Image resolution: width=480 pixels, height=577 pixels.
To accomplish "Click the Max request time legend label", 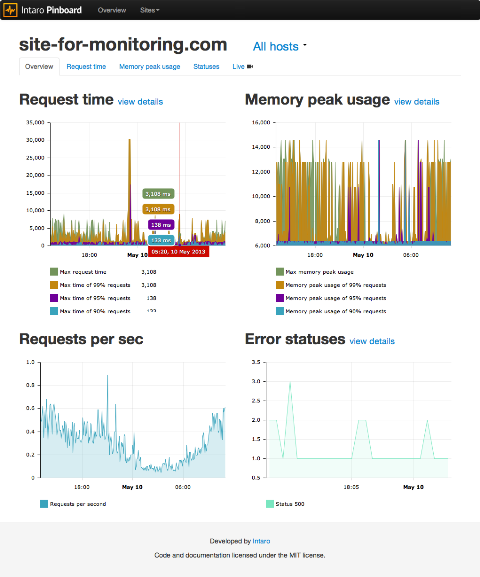I will click(83, 272).
